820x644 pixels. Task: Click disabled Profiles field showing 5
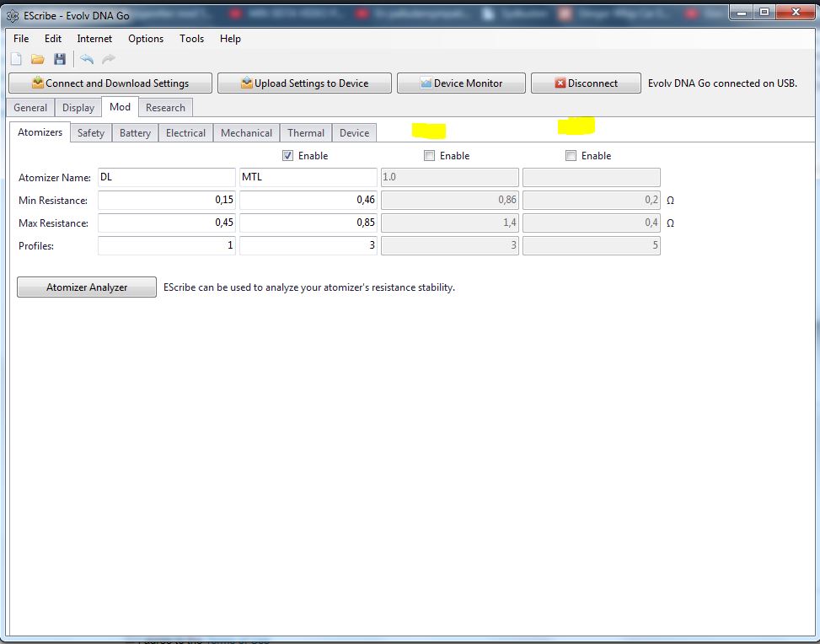point(592,245)
